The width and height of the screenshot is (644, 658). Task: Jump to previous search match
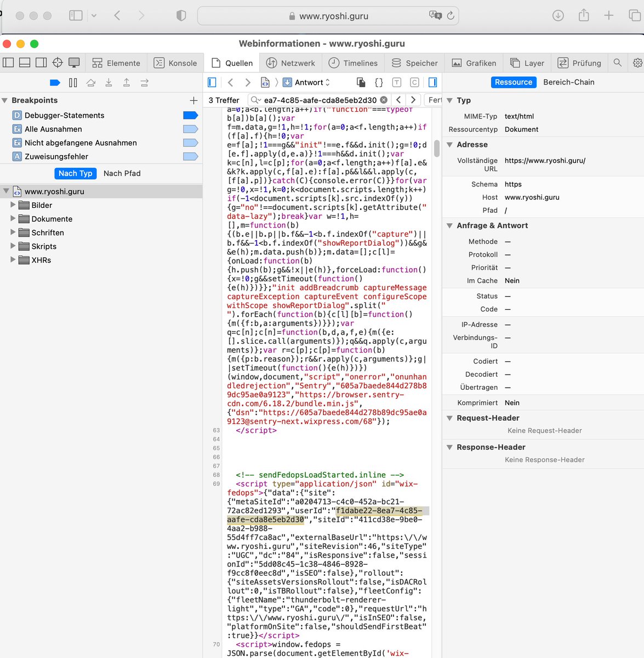398,100
